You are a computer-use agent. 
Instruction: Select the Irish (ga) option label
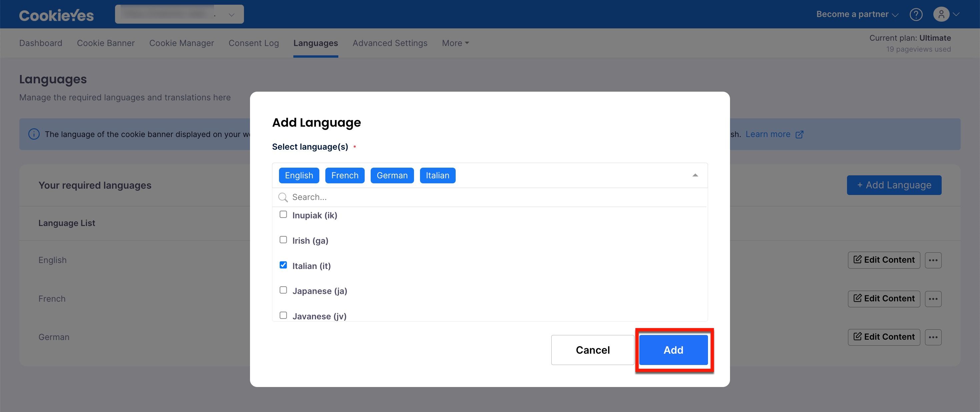[x=310, y=241]
